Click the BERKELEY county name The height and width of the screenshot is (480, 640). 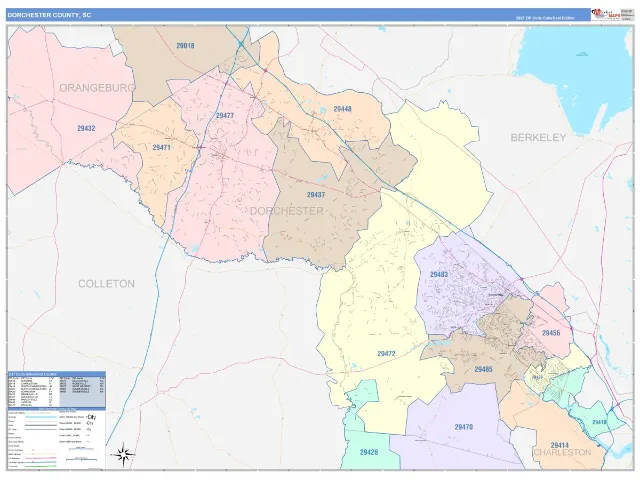[538, 138]
